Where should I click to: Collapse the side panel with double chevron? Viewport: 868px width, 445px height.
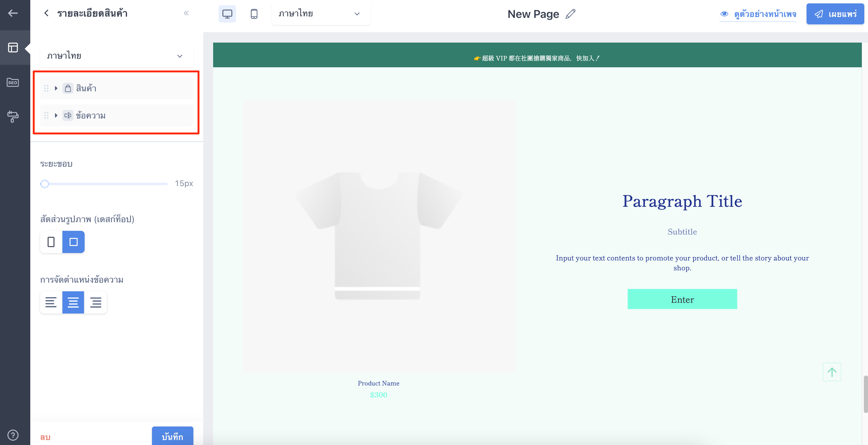pyautogui.click(x=186, y=13)
